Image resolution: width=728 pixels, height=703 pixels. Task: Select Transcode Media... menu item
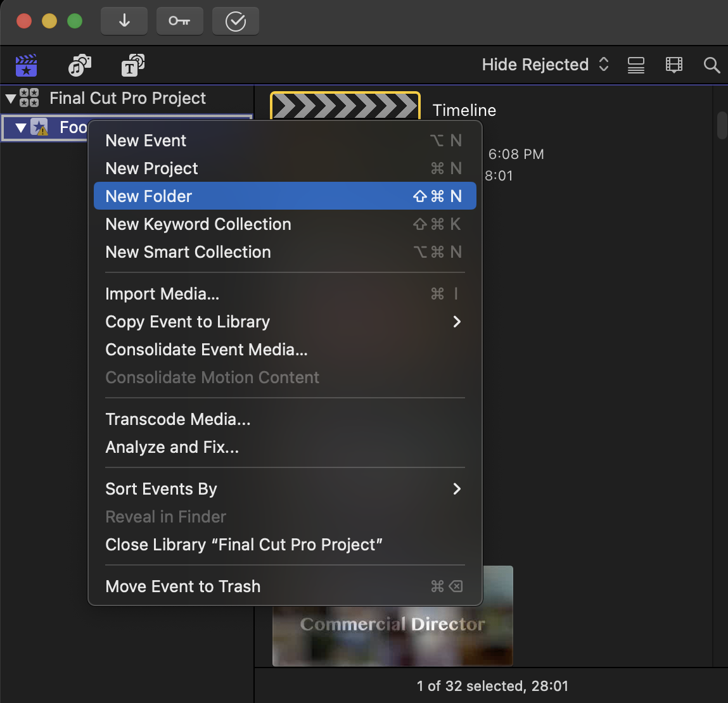285,419
